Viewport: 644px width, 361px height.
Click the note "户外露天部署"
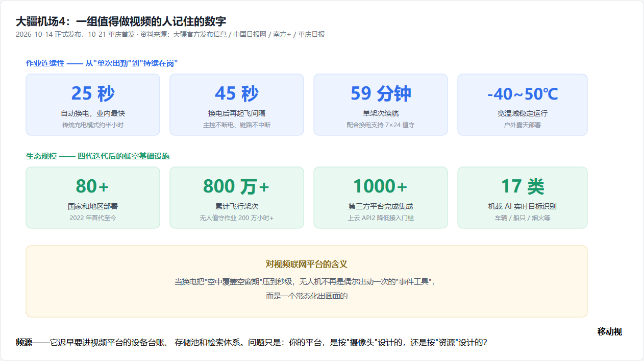523,125
